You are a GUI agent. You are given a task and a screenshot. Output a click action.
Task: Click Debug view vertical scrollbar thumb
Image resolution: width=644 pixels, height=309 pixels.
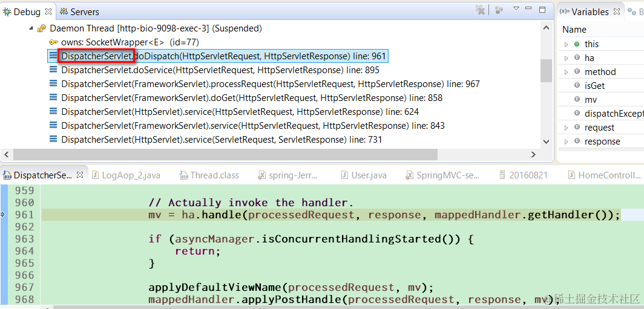click(546, 71)
